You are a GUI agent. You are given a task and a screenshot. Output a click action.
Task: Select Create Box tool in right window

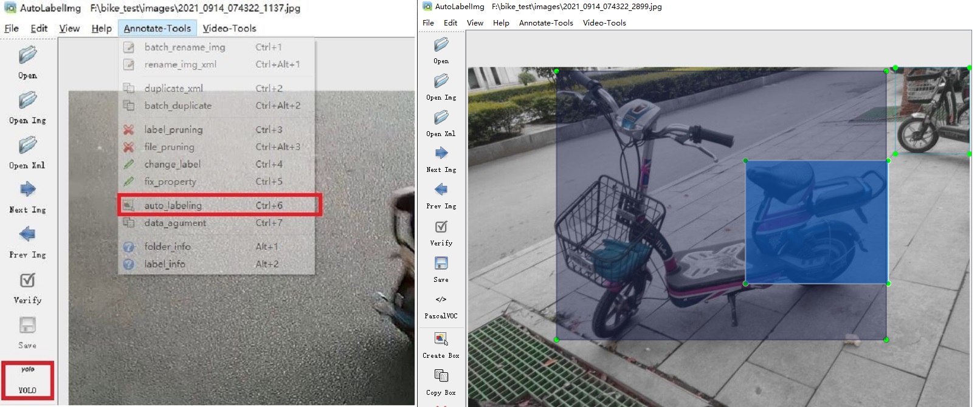click(441, 344)
